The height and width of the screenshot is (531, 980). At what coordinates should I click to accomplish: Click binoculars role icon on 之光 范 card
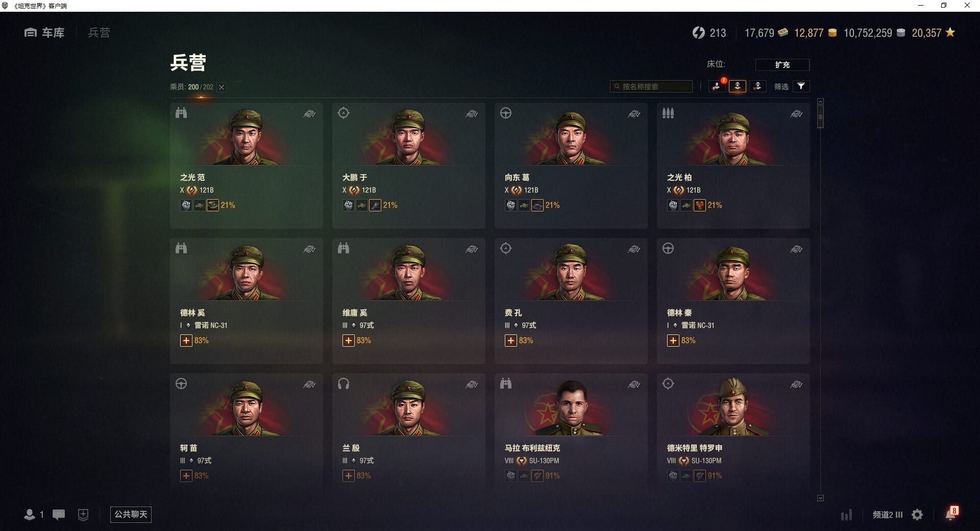pyautogui.click(x=181, y=113)
